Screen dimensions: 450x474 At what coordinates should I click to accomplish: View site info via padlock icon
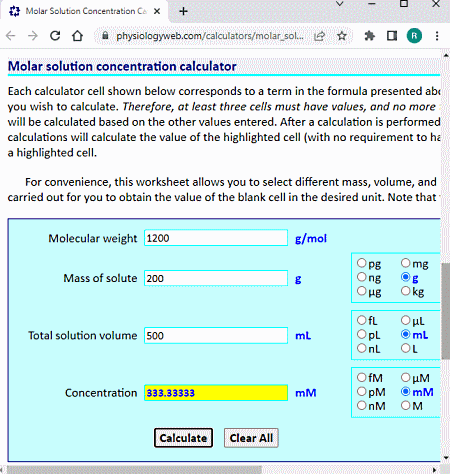[105, 35]
